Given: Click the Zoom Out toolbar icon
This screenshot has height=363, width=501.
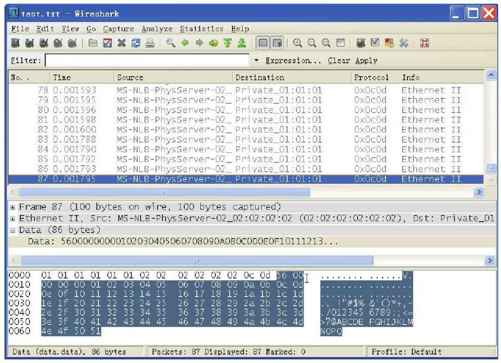Looking at the screenshot, I should tap(312, 43).
